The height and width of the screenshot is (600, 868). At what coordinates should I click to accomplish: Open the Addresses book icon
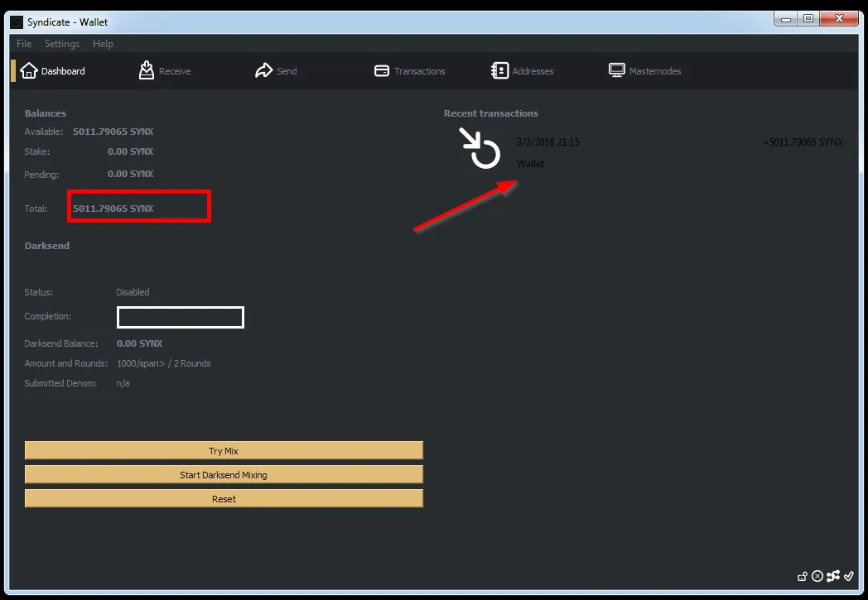[x=499, y=70]
